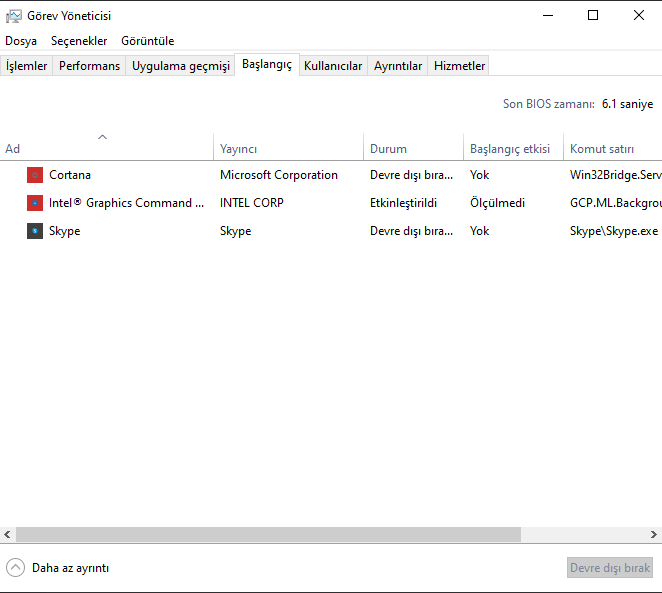The width and height of the screenshot is (662, 593).
Task: Click the Devre dışı bırak button
Action: pos(610,568)
